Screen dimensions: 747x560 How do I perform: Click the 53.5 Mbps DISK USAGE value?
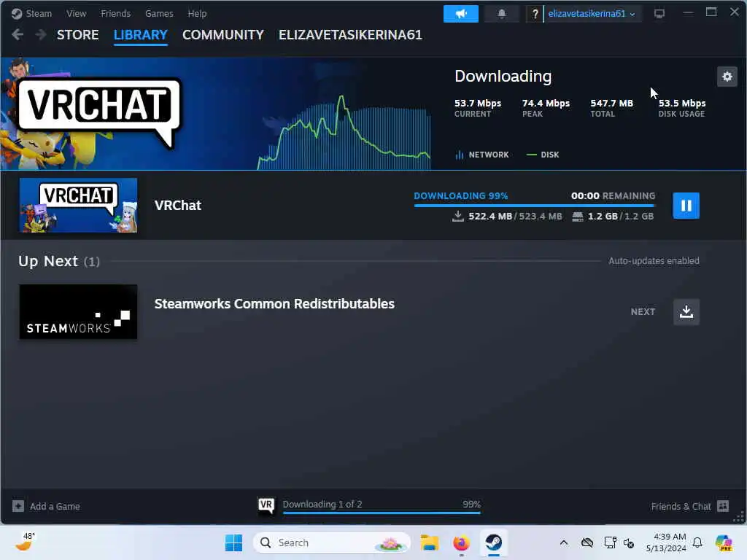pyautogui.click(x=682, y=104)
